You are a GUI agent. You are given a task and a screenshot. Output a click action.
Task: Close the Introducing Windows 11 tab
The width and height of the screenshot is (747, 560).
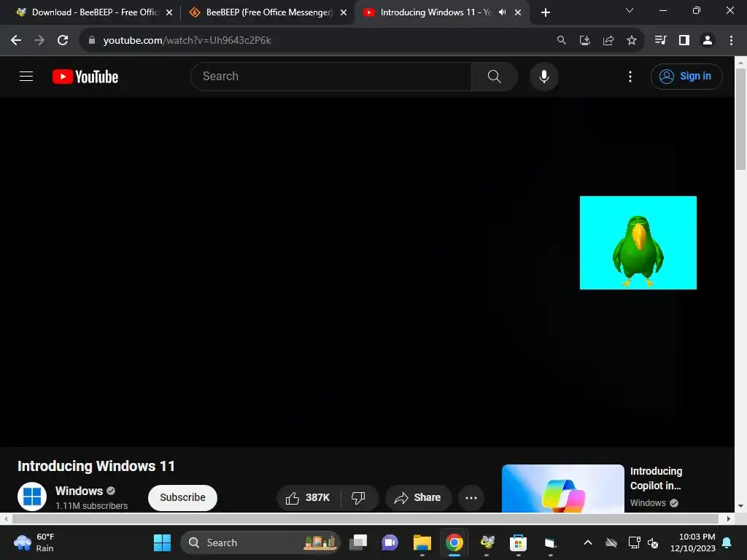click(x=518, y=12)
